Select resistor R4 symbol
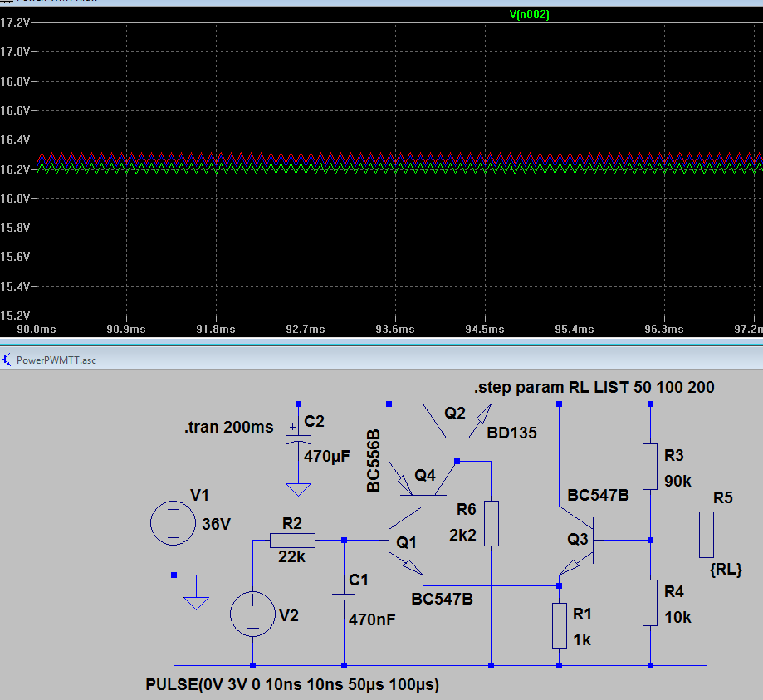The image size is (763, 700). pos(650,603)
